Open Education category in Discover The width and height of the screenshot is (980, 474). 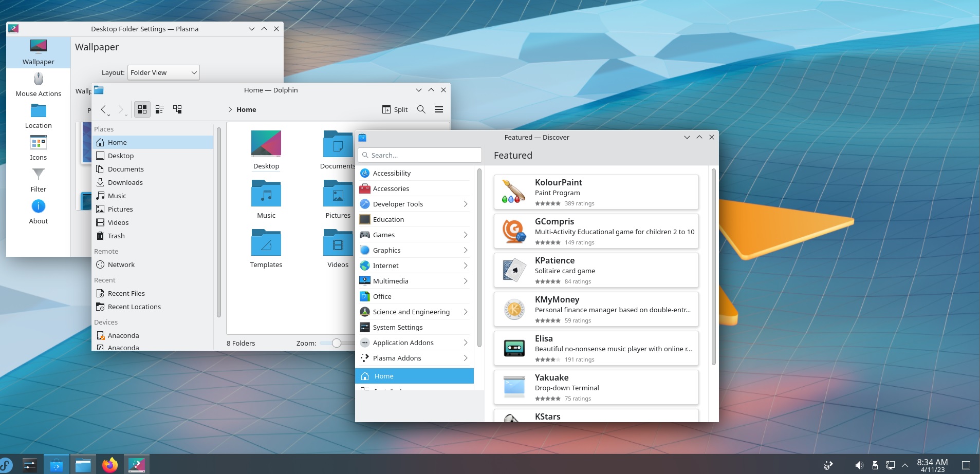pyautogui.click(x=415, y=219)
